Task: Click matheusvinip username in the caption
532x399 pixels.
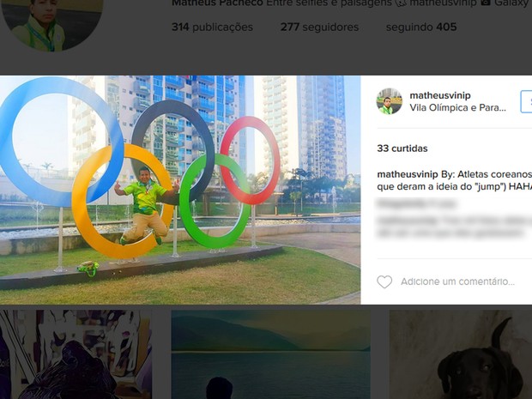Action: pyautogui.click(x=408, y=174)
